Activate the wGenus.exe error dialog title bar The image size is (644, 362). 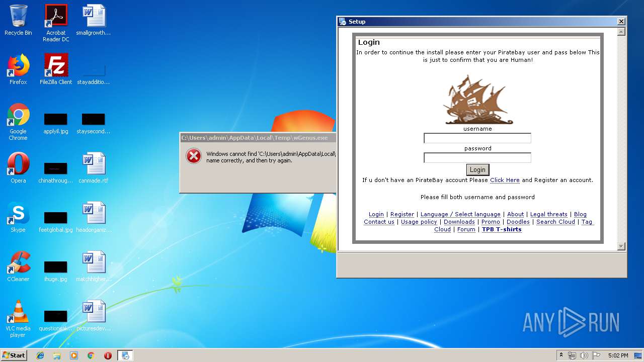[258, 138]
